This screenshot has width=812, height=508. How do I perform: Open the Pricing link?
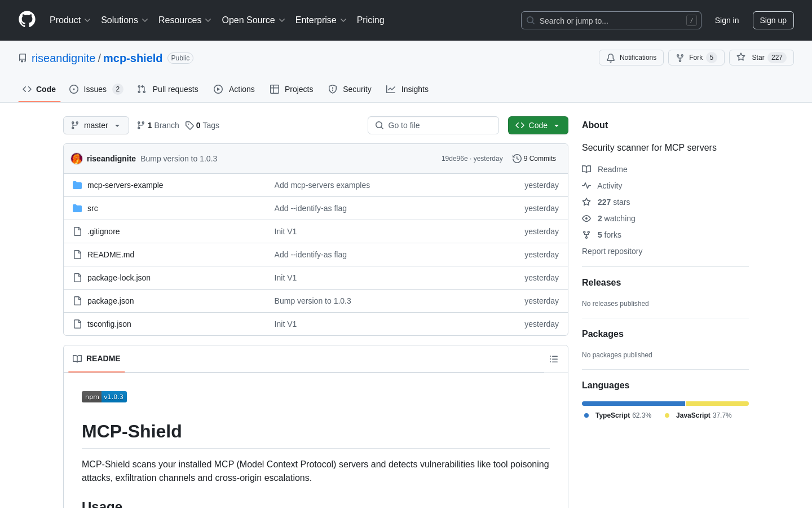click(x=370, y=20)
